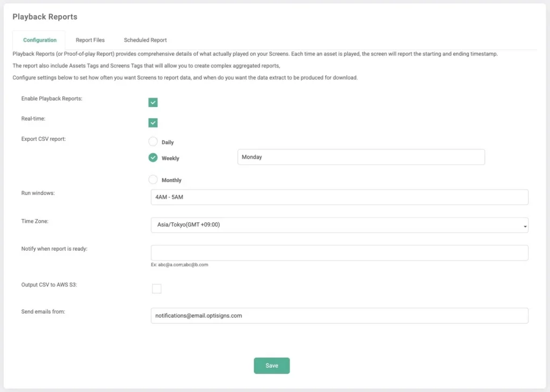This screenshot has height=392, width=550.
Task: Open the Monday weekday selector
Action: point(360,157)
